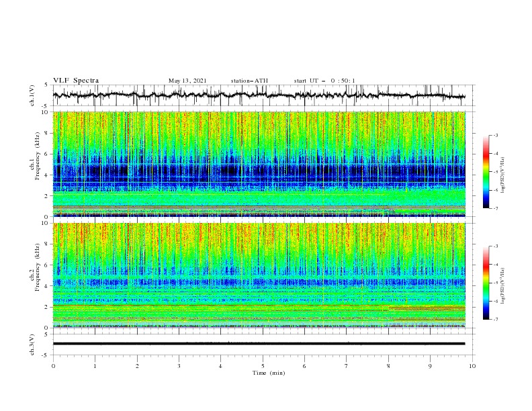Image resolution: width=532 pixels, height=411 pixels.
Task: Click the ch.1 color bar log(PSD) label
Action: pos(504,175)
